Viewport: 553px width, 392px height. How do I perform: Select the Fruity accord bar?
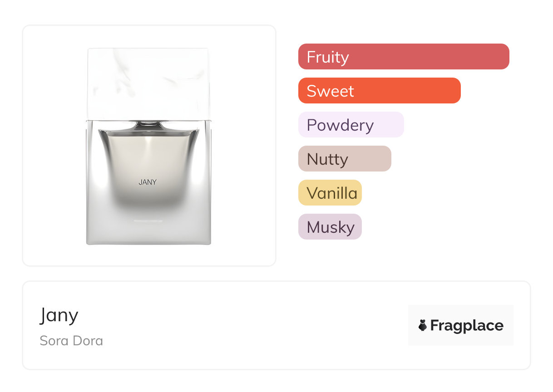[x=403, y=57]
